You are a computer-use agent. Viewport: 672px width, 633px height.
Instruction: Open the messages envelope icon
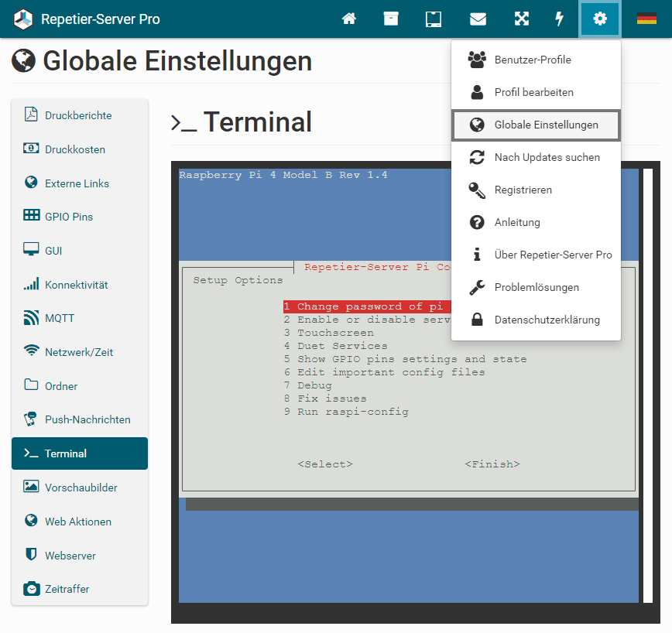tap(478, 19)
